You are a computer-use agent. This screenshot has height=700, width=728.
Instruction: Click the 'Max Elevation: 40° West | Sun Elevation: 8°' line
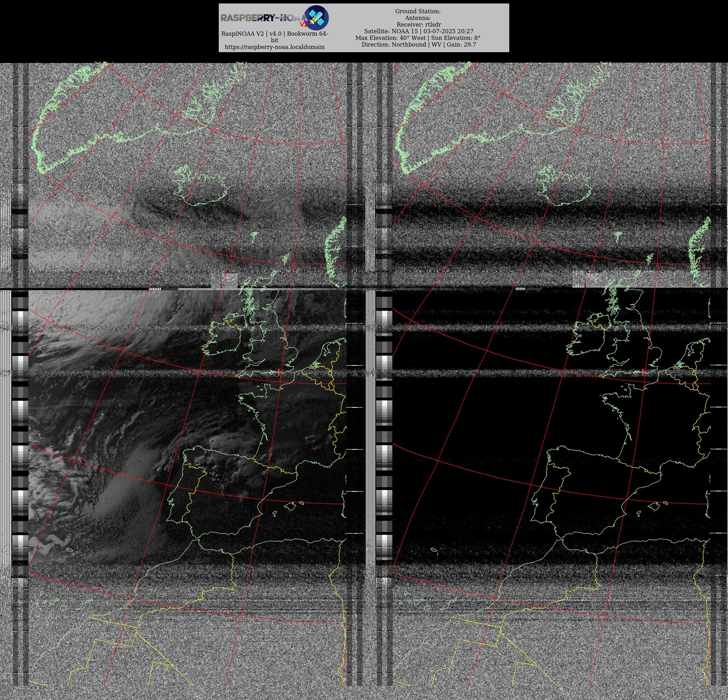coord(418,38)
